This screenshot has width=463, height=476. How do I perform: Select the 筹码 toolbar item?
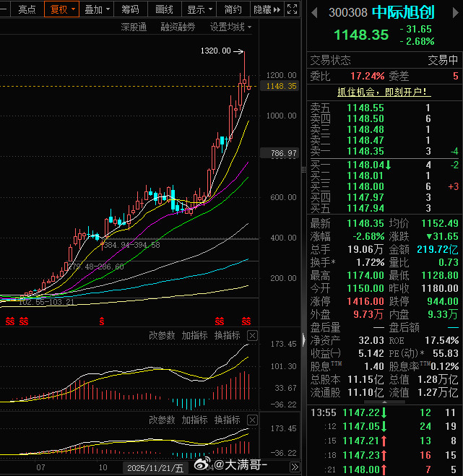pyautogui.click(x=131, y=9)
